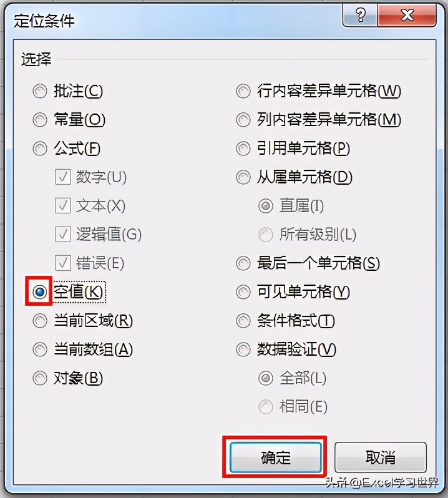
Task: Click the 确定 button
Action: tap(276, 457)
